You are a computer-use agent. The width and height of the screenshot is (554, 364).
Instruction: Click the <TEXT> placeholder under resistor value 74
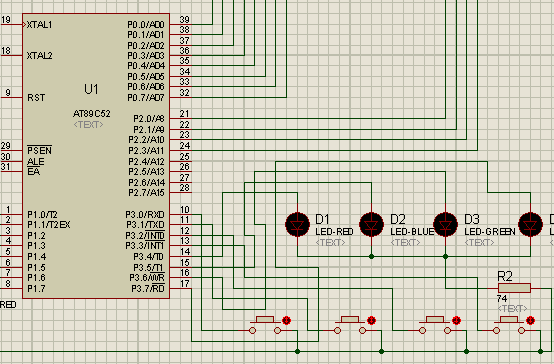pos(512,309)
